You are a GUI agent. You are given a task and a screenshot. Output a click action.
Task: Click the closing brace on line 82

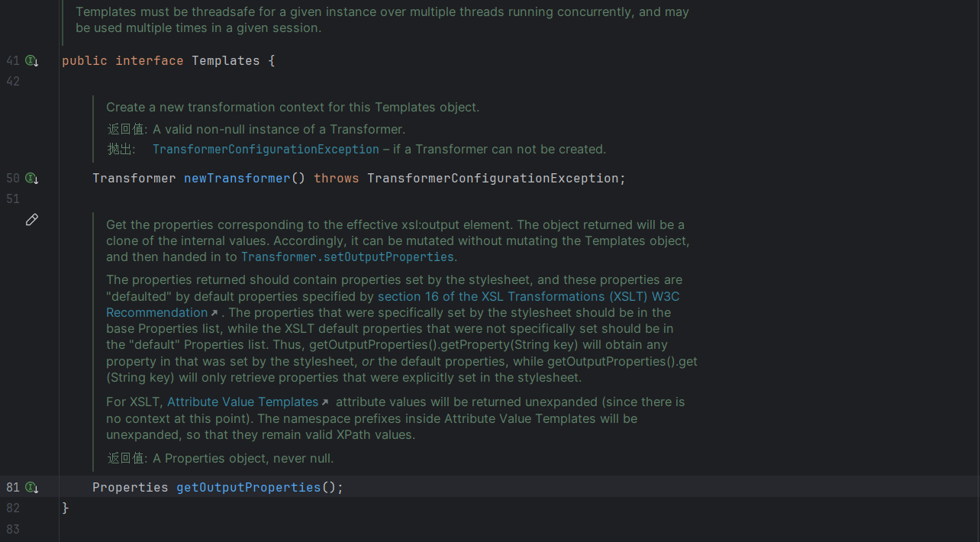66,508
